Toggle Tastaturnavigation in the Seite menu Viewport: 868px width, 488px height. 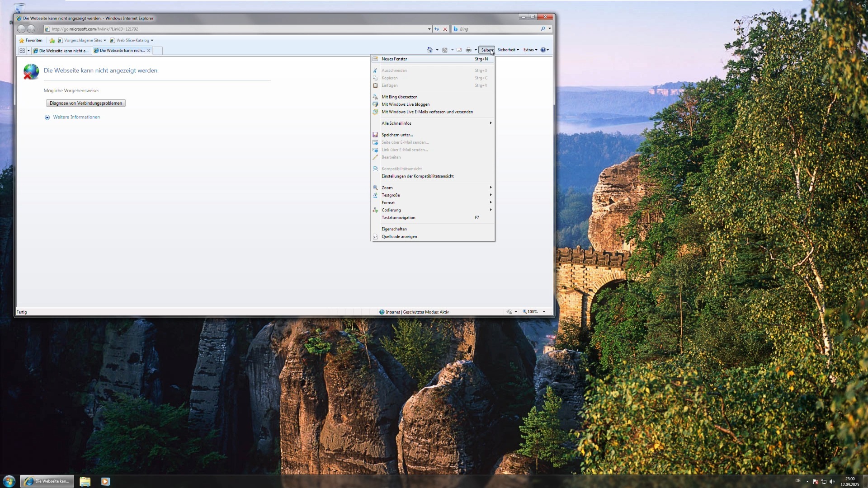pos(398,217)
